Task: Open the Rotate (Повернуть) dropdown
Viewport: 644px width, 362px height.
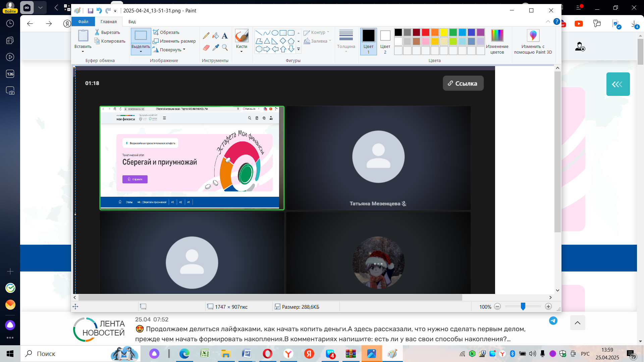Action: pos(169,50)
